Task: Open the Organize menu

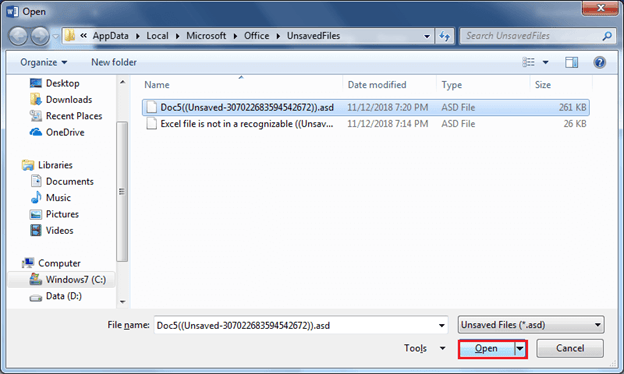Action: [43, 62]
